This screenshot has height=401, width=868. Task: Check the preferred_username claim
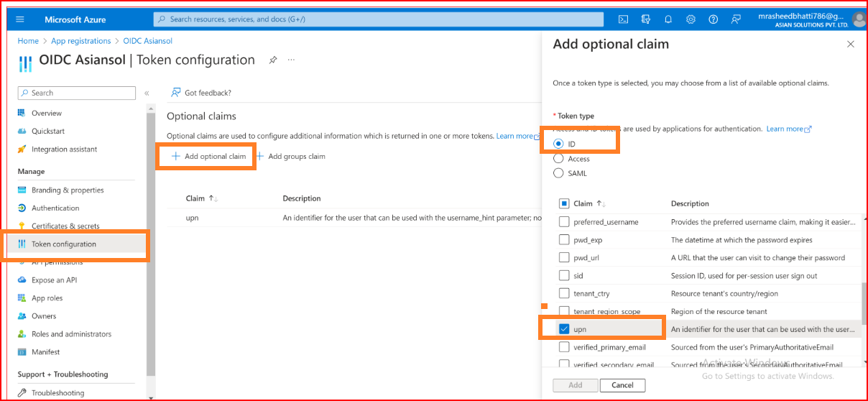click(564, 222)
